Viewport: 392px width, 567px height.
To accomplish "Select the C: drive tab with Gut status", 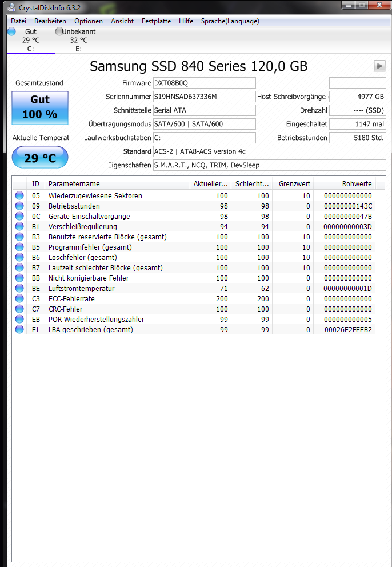I will coord(31,40).
